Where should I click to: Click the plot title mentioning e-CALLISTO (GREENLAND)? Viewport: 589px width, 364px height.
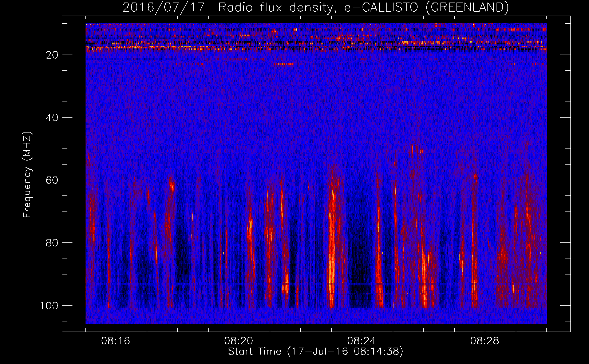tap(315, 7)
